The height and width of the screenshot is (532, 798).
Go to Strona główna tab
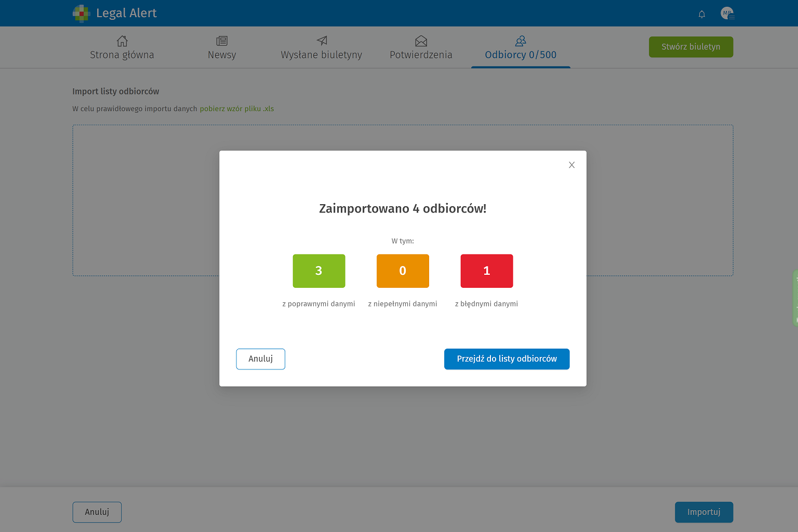point(122,55)
